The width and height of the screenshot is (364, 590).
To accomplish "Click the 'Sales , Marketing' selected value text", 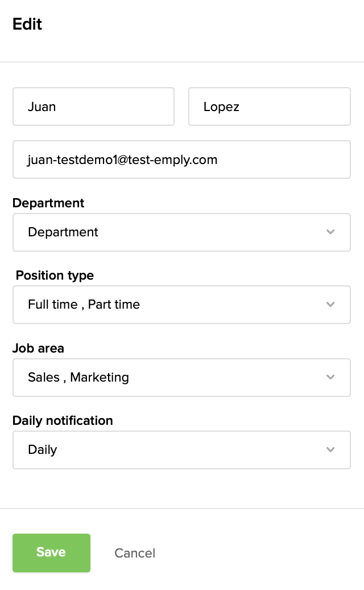I will tap(78, 377).
